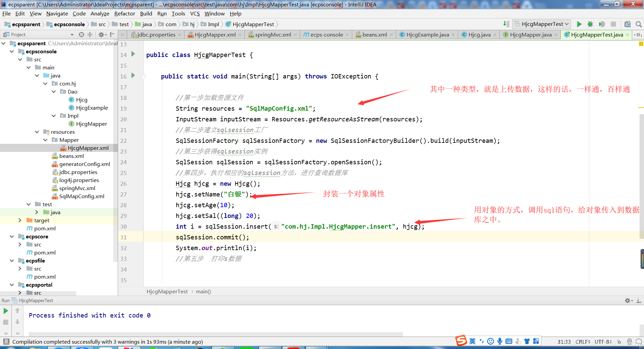Switch to HjcgMapper.xml editor tab

click(215, 35)
